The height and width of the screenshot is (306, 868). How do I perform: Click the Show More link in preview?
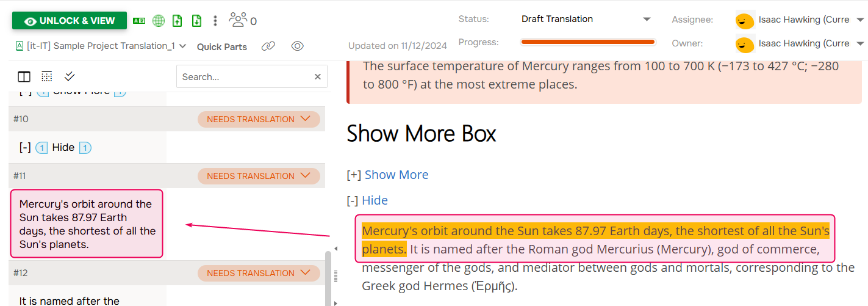pos(396,175)
